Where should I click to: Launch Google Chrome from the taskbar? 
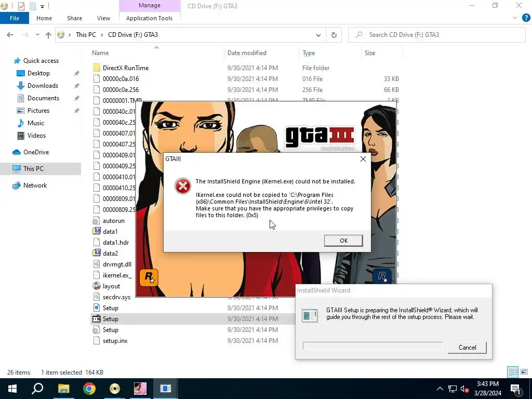89,389
